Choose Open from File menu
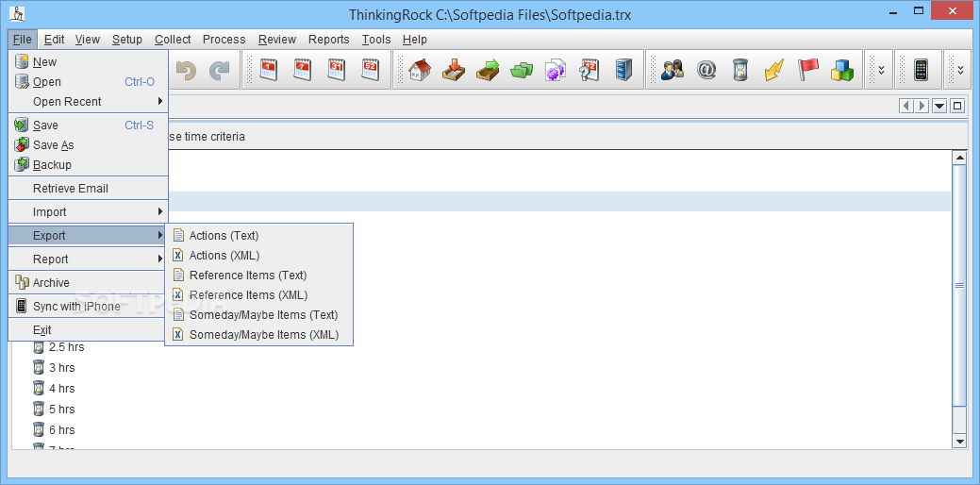The width and height of the screenshot is (980, 485). click(x=88, y=82)
